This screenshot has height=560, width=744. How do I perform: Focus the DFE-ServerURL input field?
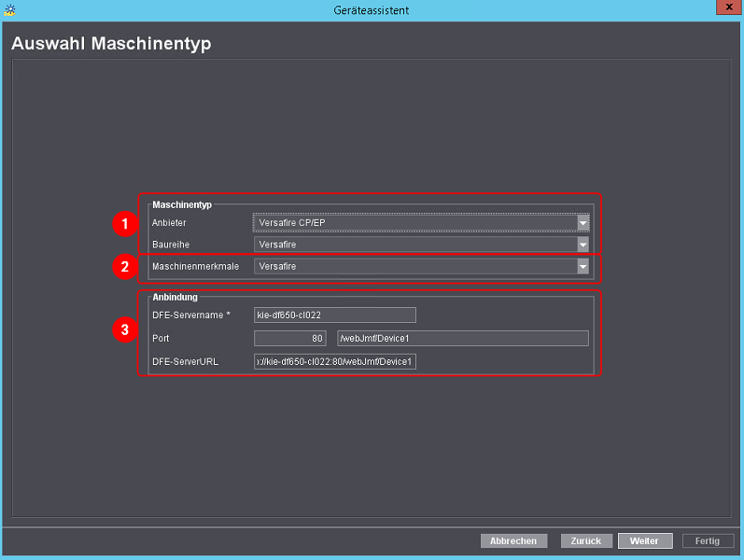tap(334, 361)
